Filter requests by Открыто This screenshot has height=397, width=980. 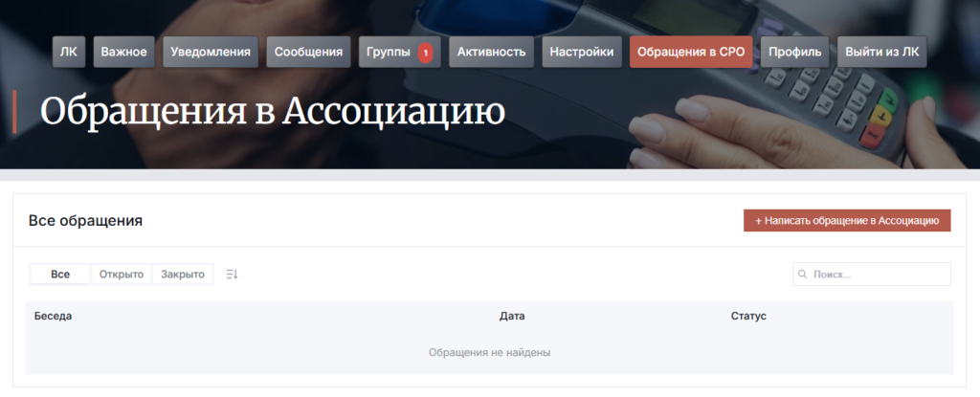pos(122,275)
